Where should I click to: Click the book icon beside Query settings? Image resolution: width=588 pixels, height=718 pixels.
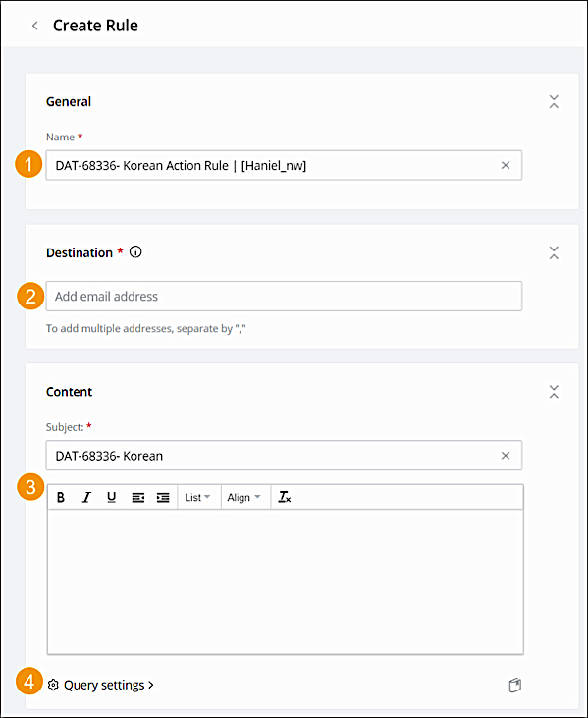515,685
